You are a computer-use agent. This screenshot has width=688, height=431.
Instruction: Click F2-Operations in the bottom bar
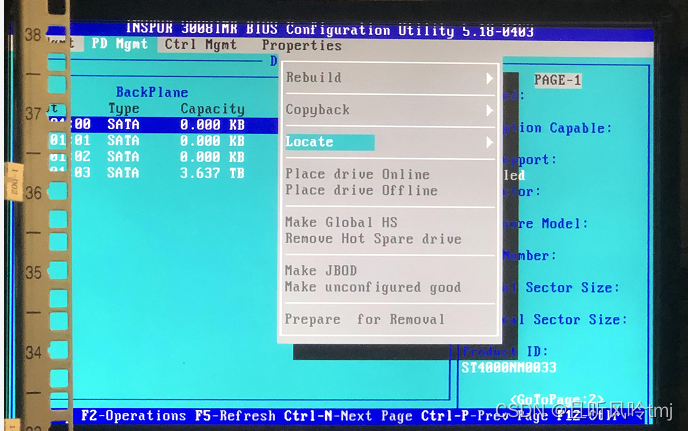[x=133, y=416]
